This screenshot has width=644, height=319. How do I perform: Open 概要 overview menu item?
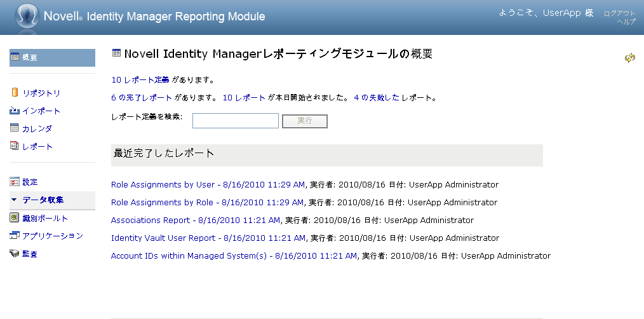(x=52, y=58)
